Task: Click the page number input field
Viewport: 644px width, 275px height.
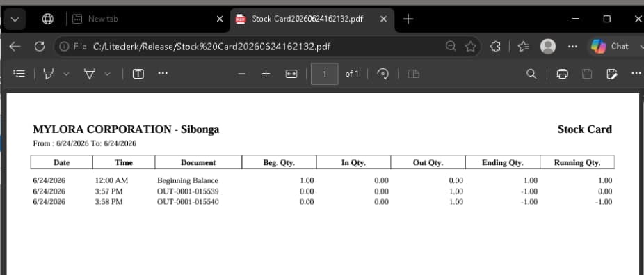Action: (325, 74)
